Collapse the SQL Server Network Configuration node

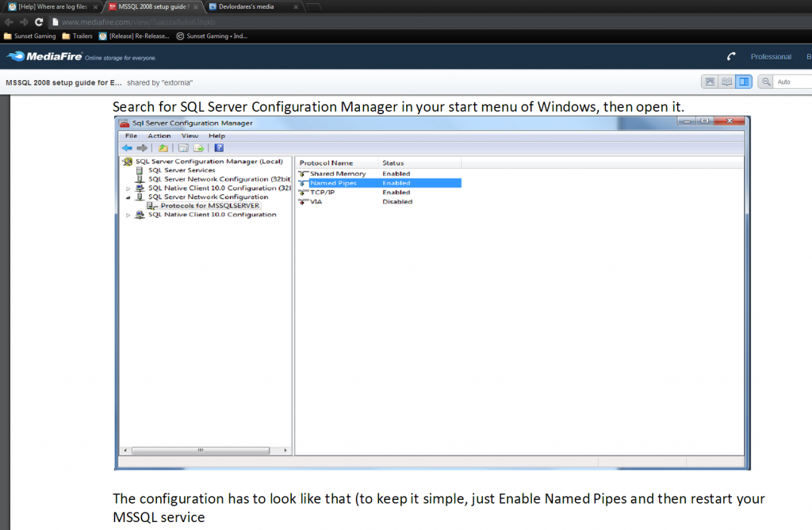click(128, 197)
